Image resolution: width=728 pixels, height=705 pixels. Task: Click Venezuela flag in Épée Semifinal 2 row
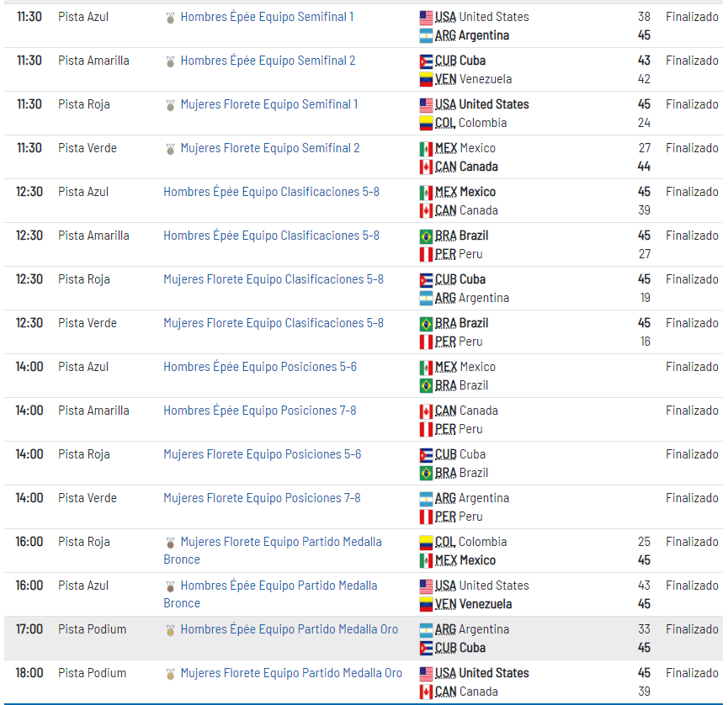426,79
